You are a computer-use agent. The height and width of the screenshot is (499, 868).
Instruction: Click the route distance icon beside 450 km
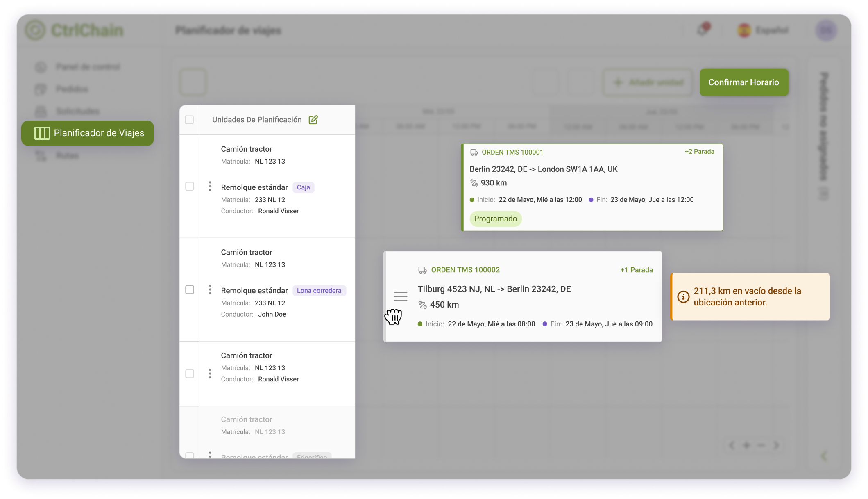422,305
